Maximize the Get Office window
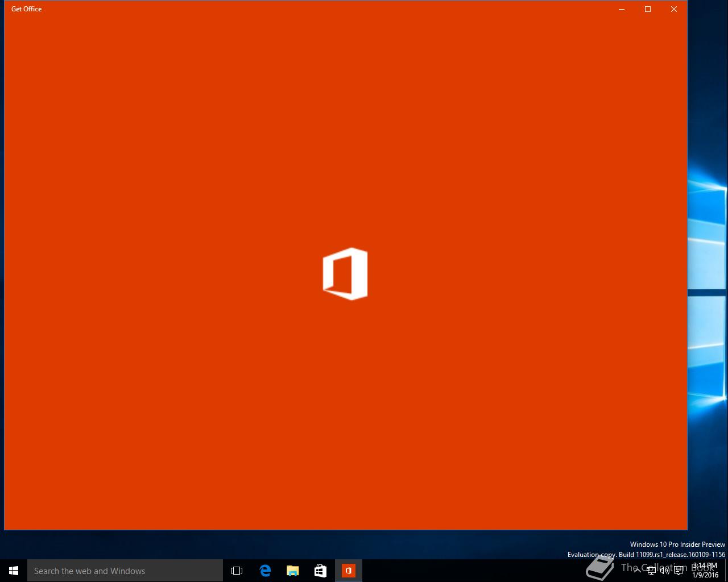The height and width of the screenshot is (582, 728). (x=648, y=9)
